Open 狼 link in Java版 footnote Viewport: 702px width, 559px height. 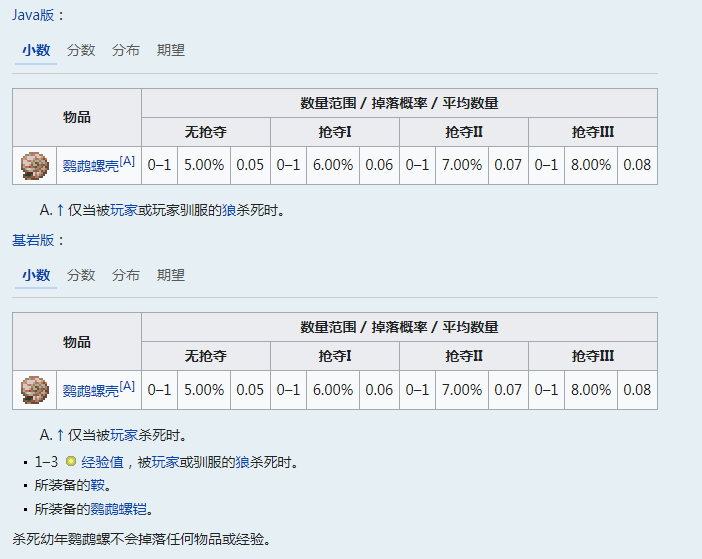[x=229, y=210]
